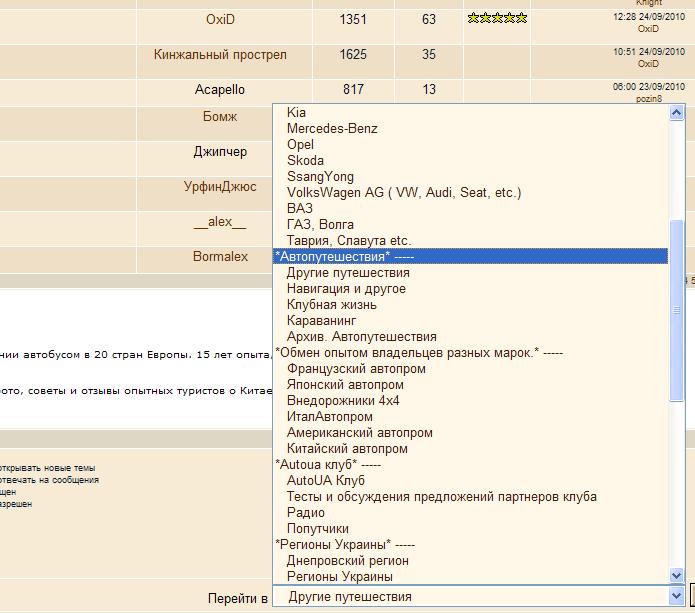The image size is (695, 613).
Task: Open the 'УрфинДжюс' author link
Action: [220, 187]
